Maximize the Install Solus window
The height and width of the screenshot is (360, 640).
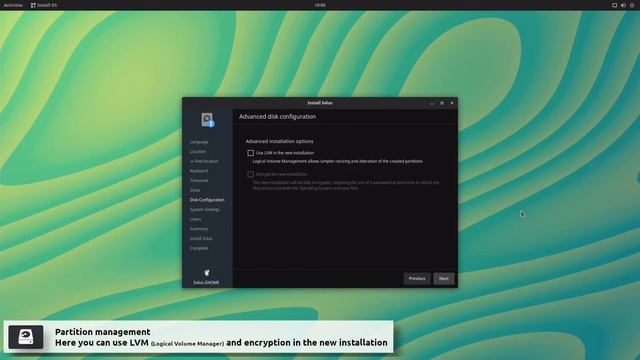tap(442, 103)
